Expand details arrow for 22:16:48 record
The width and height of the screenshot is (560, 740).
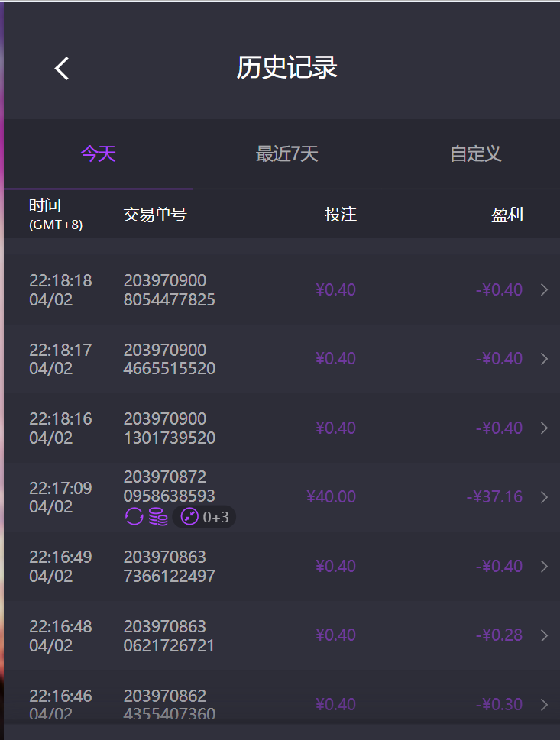544,635
